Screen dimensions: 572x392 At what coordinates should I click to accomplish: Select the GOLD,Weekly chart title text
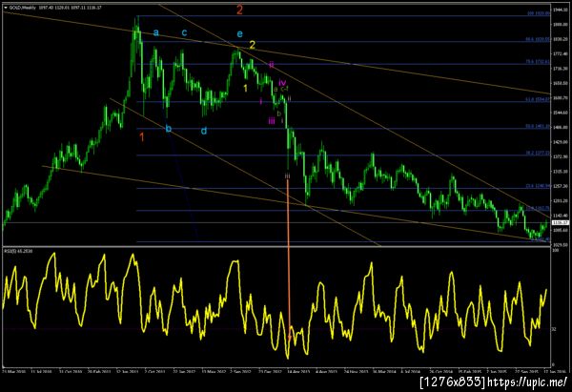22,8
